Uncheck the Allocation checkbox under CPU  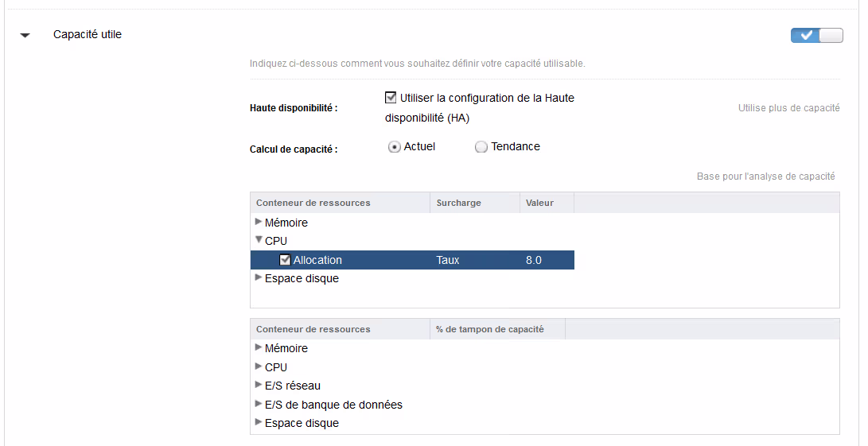[285, 260]
